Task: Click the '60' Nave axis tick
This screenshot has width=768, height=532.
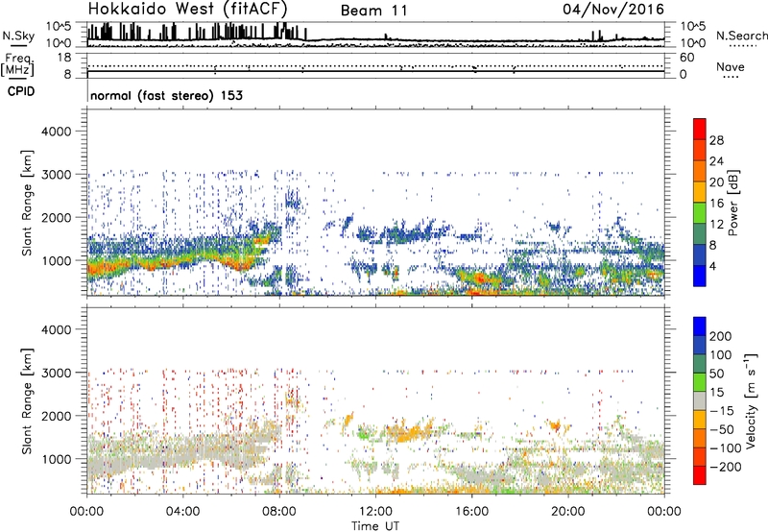Action: (x=687, y=58)
